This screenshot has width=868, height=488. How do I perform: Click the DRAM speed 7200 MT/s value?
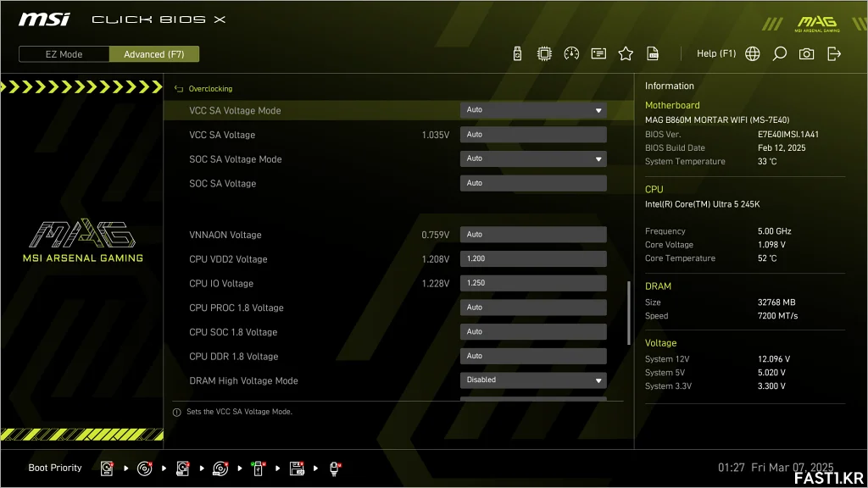click(777, 316)
